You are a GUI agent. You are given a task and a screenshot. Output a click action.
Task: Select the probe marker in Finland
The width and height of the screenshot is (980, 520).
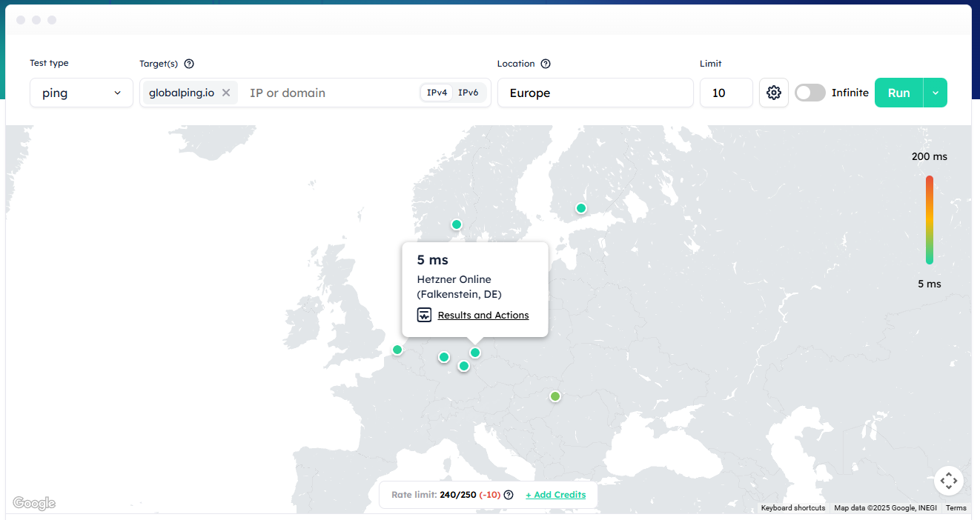pos(581,208)
